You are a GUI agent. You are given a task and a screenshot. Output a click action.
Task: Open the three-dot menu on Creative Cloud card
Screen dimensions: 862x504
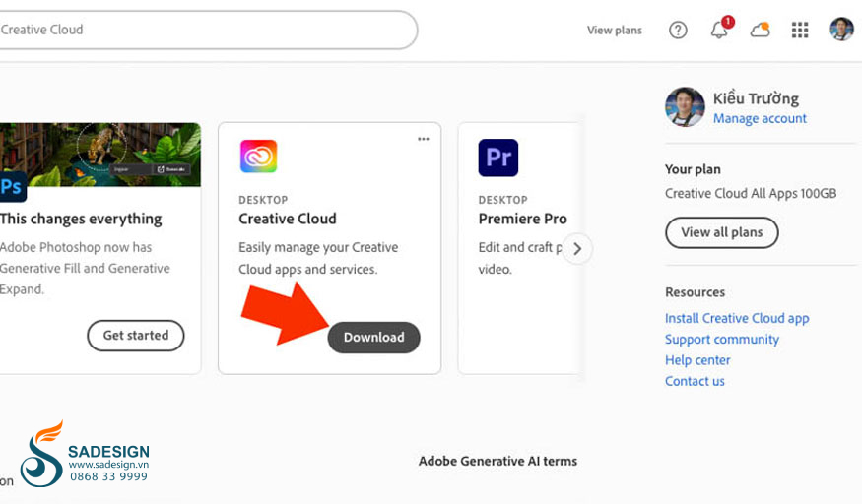(x=424, y=139)
